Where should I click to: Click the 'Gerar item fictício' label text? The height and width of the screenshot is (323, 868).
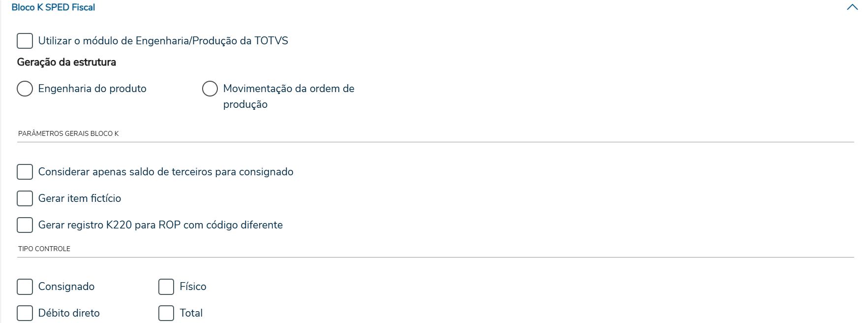pos(80,198)
